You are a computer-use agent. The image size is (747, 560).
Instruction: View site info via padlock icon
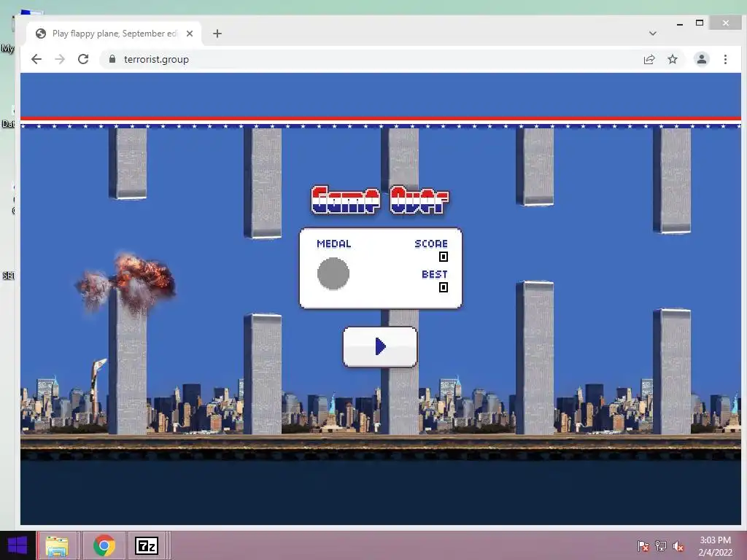point(112,59)
